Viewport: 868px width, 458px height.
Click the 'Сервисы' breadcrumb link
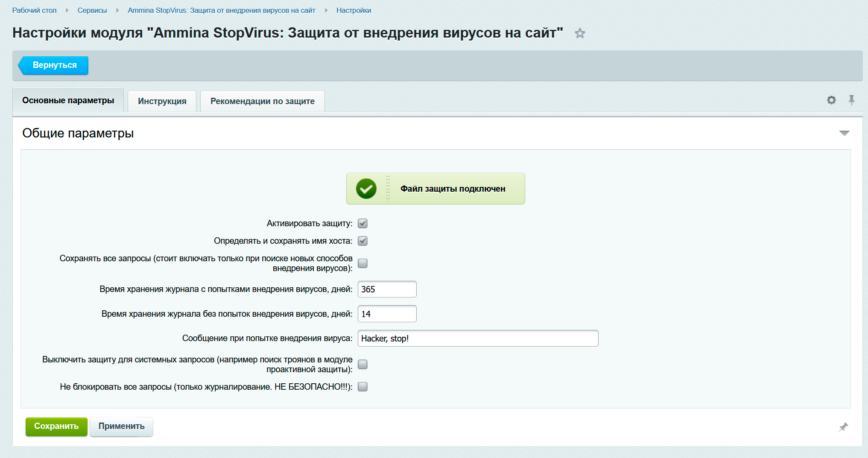click(x=92, y=10)
